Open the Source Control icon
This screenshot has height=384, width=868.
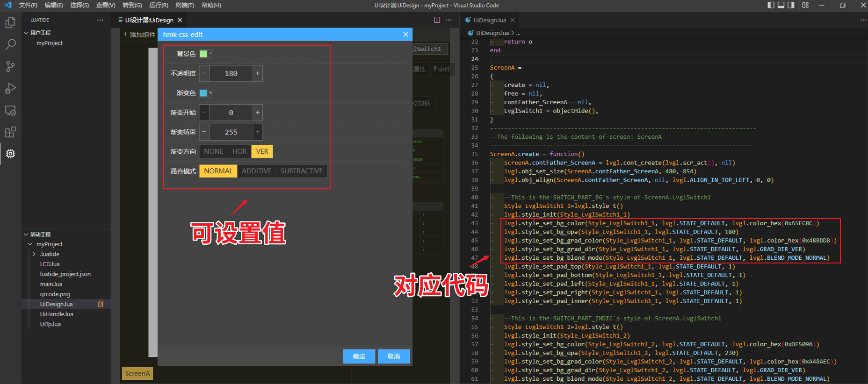click(10, 66)
